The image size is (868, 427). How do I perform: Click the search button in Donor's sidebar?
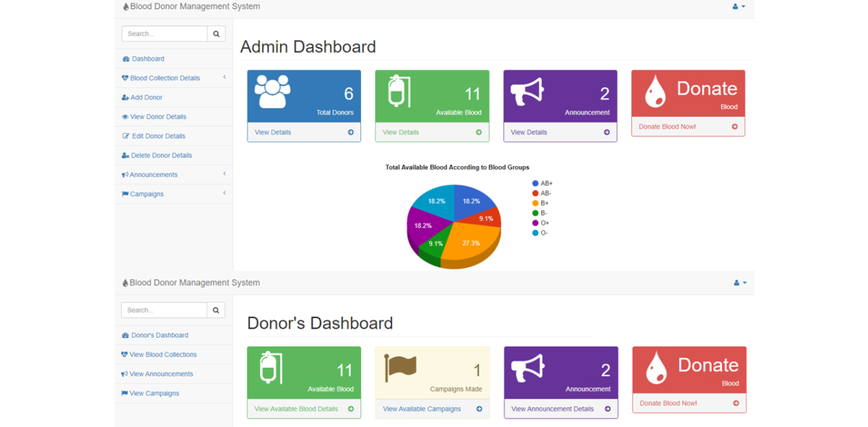click(x=216, y=311)
